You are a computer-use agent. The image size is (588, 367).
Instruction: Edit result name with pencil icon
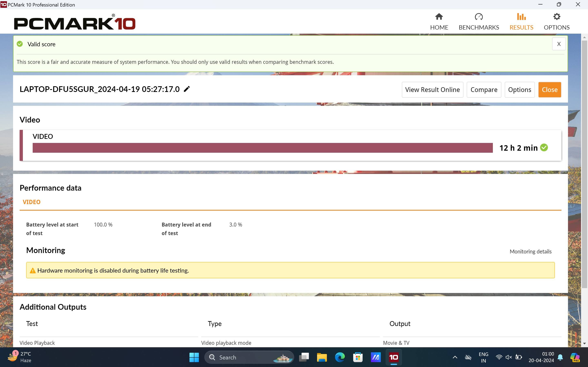187,89
